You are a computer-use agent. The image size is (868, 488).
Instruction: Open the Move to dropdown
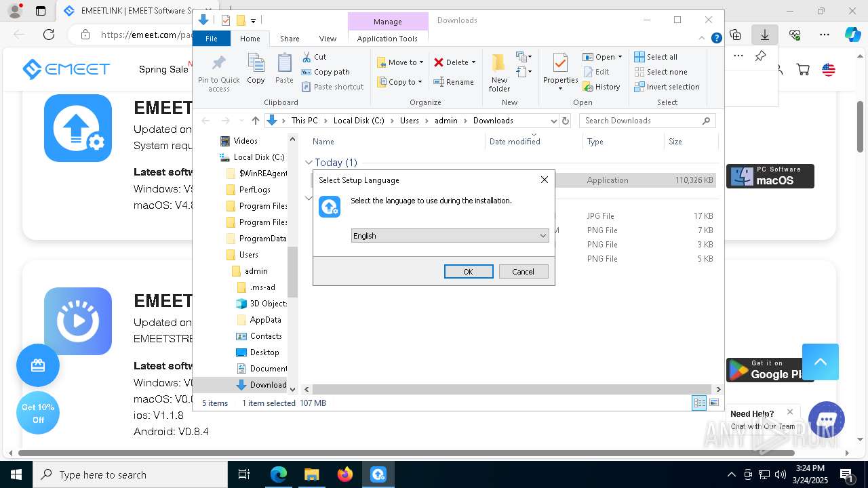pyautogui.click(x=400, y=62)
